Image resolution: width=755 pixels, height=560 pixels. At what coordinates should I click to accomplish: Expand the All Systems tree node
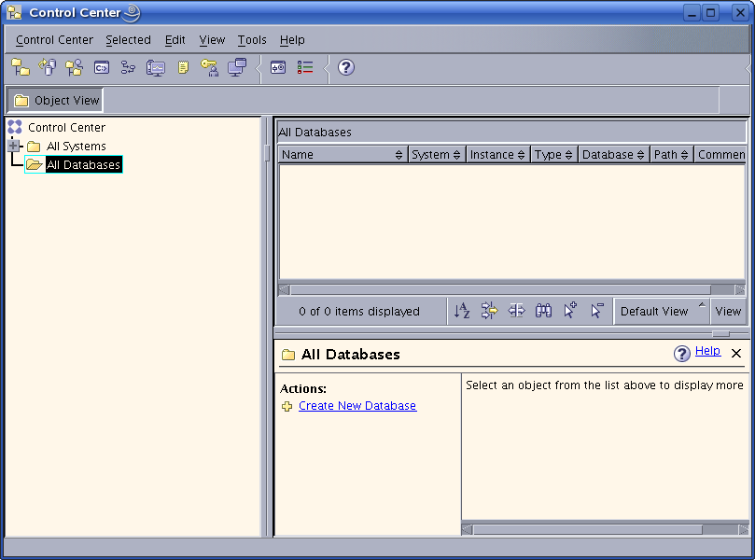pos(13,146)
